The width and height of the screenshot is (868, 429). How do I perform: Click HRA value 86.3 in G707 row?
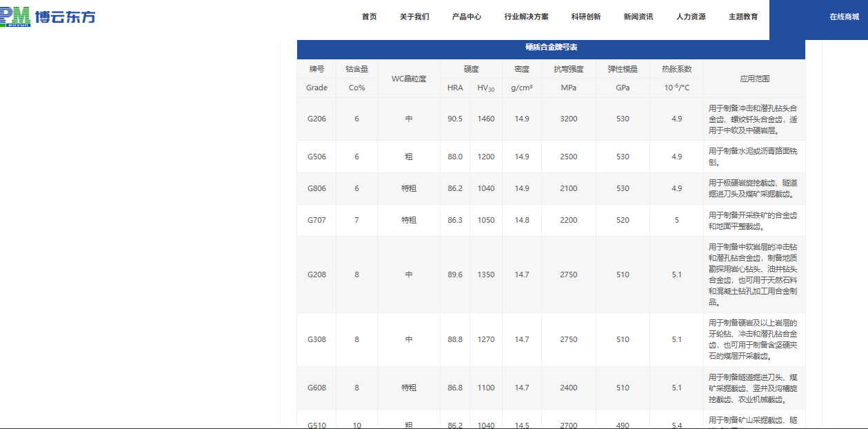[x=455, y=220]
